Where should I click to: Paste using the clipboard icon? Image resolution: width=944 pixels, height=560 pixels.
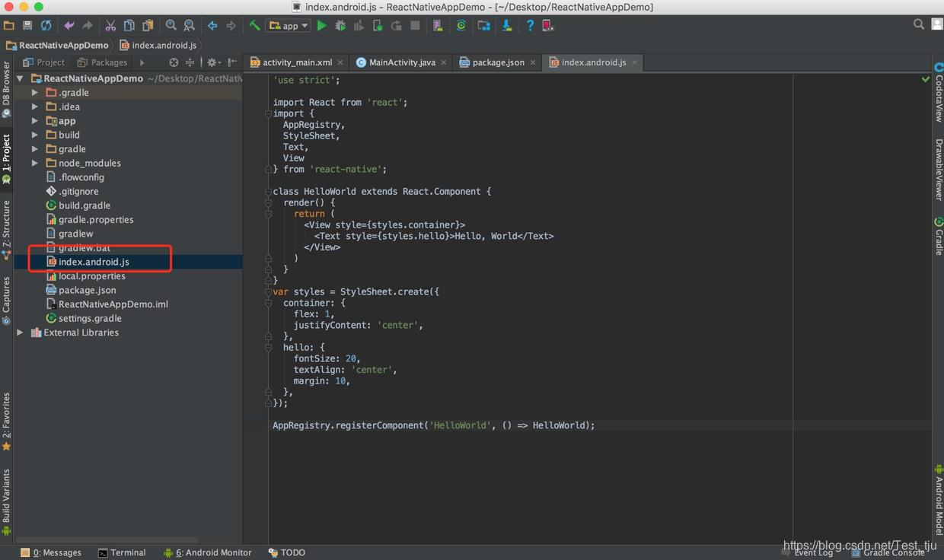pyautogui.click(x=148, y=25)
